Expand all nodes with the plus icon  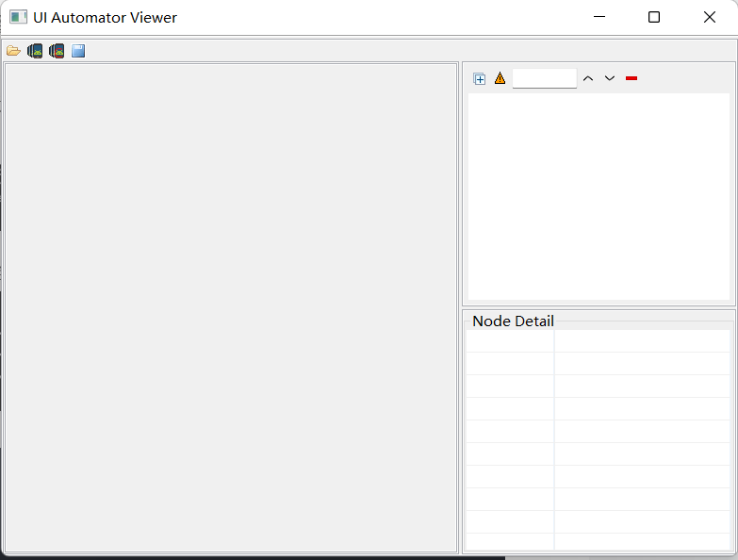(479, 78)
